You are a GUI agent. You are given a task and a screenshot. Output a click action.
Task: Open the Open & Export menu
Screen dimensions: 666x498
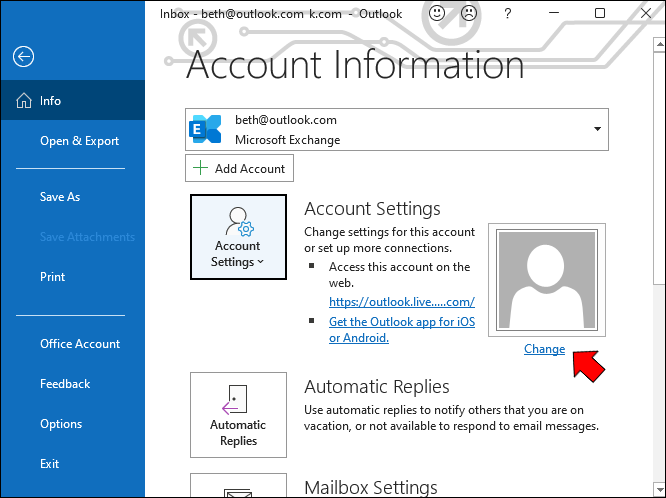(x=79, y=141)
